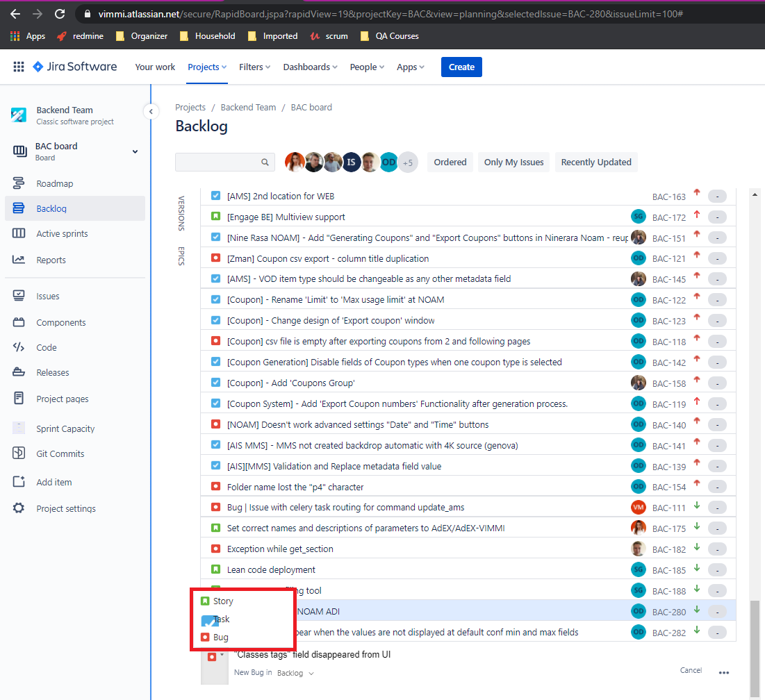Select the Lean code deployment issue
This screenshot has width=765, height=700.
[468, 569]
